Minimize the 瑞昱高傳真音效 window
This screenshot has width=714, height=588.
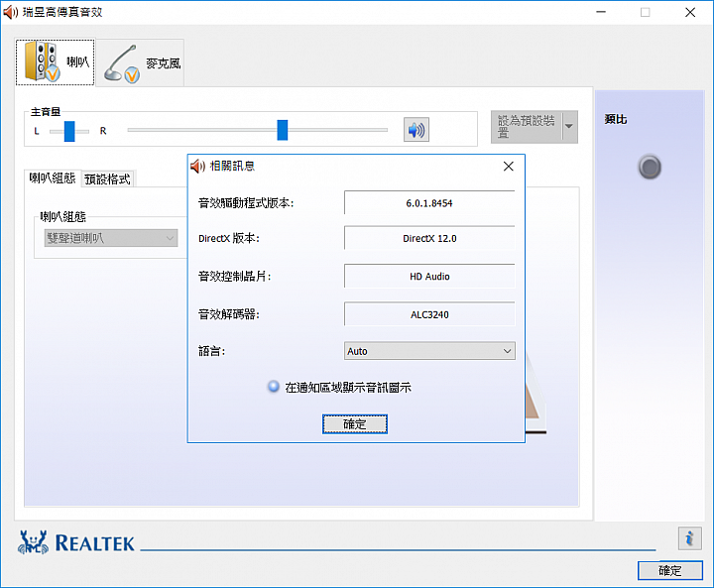pos(601,12)
